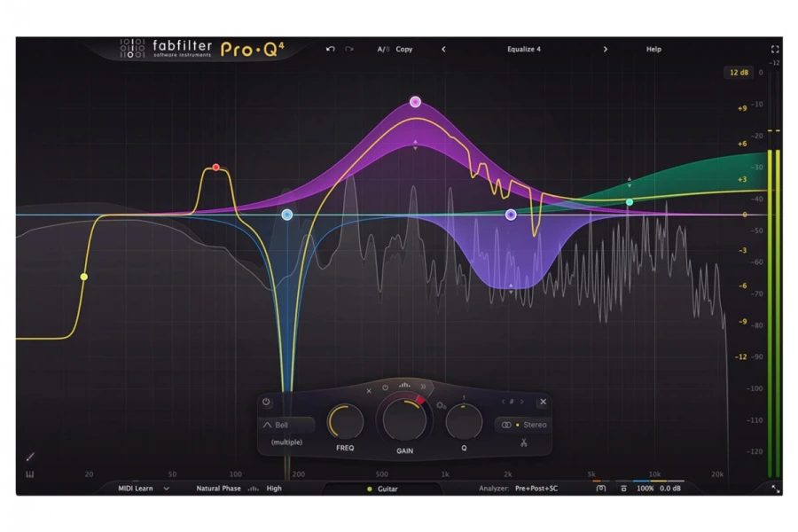Click the FREQ knob
The width and height of the screenshot is (798, 532).
pyautogui.click(x=346, y=422)
